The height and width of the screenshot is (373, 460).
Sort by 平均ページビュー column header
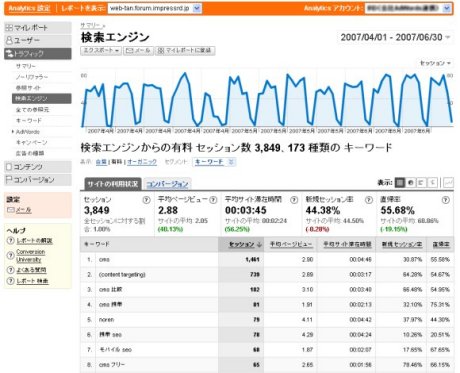tap(291, 244)
